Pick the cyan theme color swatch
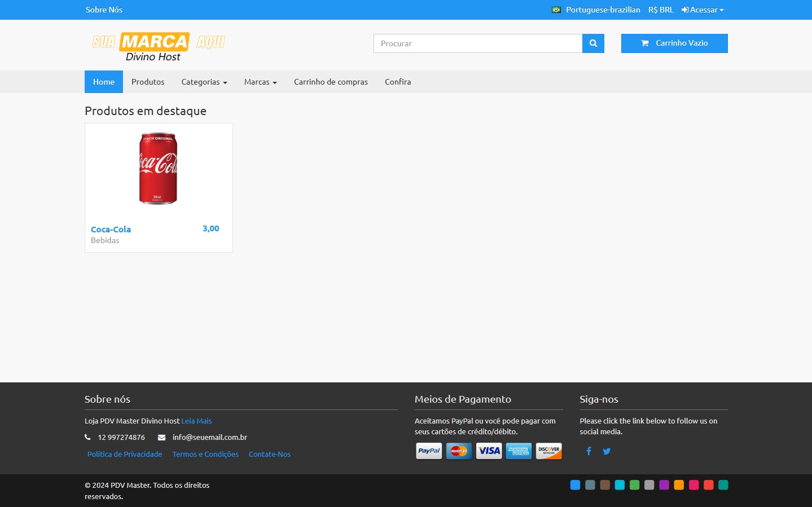Screen dimensions: 812x507 point(620,485)
